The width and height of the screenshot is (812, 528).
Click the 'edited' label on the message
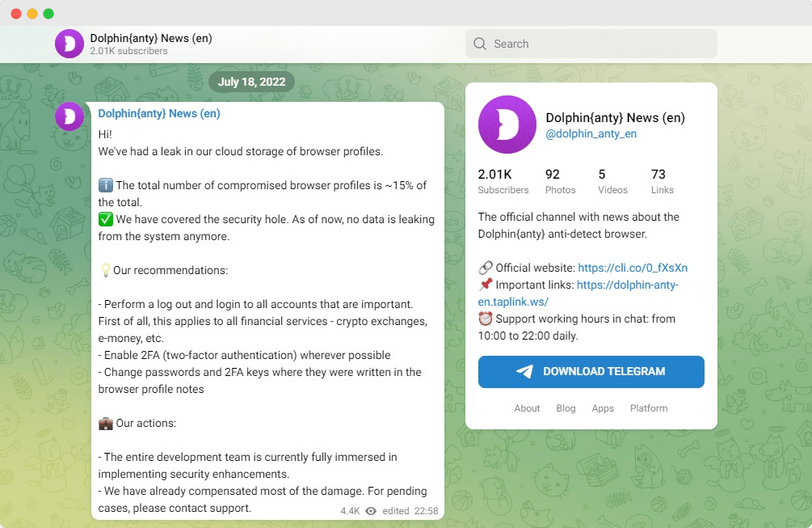tap(396, 511)
